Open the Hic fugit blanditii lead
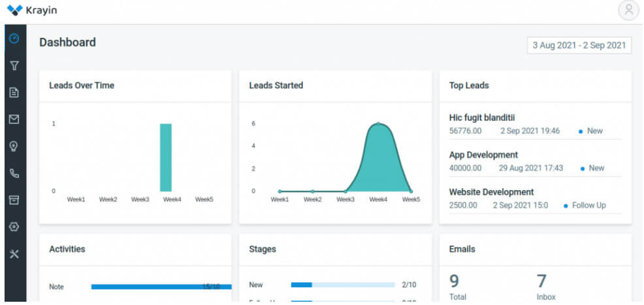 [x=482, y=118]
